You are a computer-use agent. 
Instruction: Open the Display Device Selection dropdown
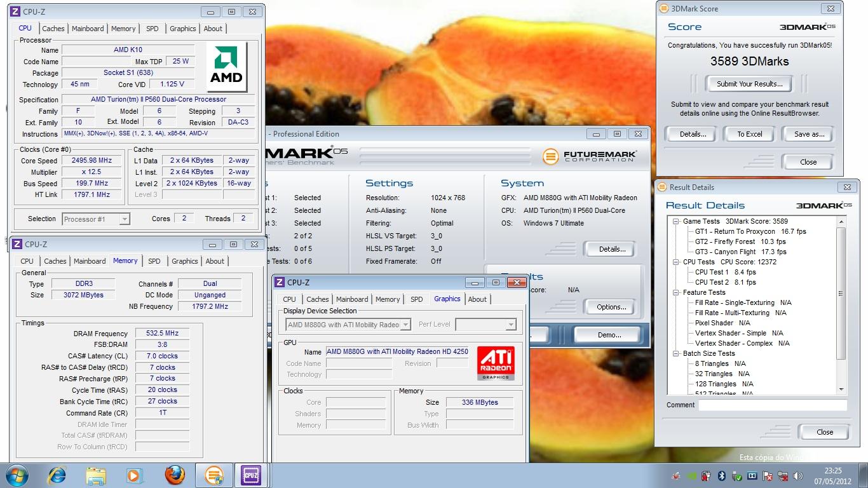[348, 325]
